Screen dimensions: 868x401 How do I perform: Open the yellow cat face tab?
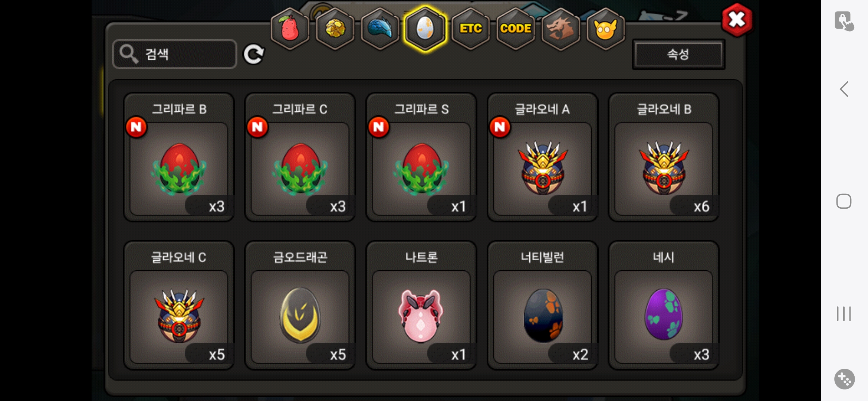606,29
